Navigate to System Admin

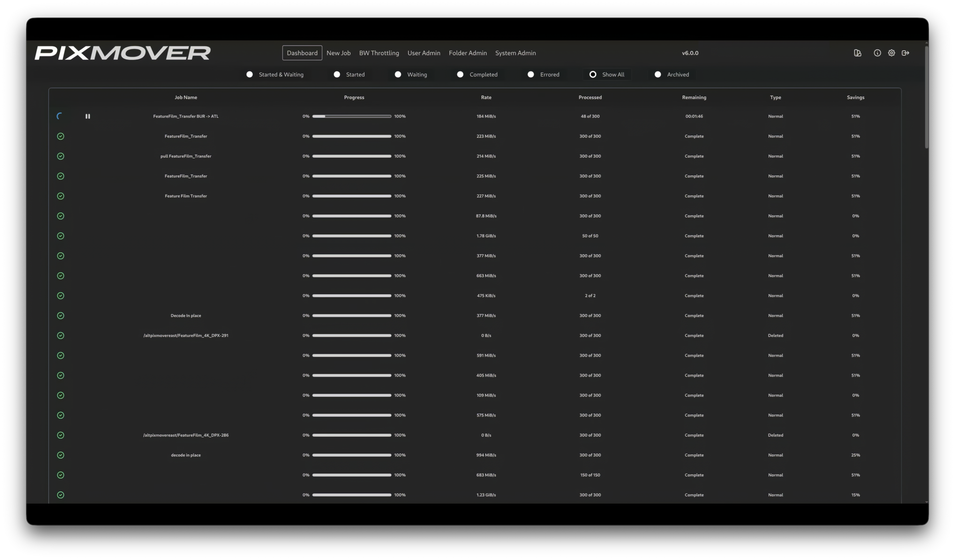click(x=515, y=53)
